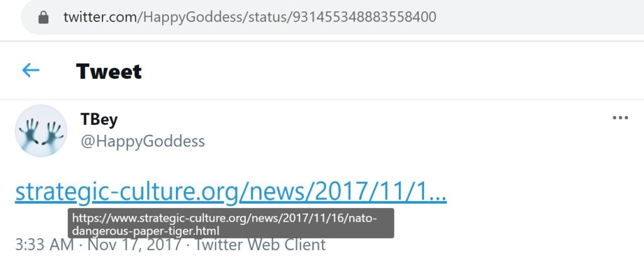This screenshot has width=644, height=269.
Task: Open TBey's profile picture with hands
Action: tap(41, 130)
